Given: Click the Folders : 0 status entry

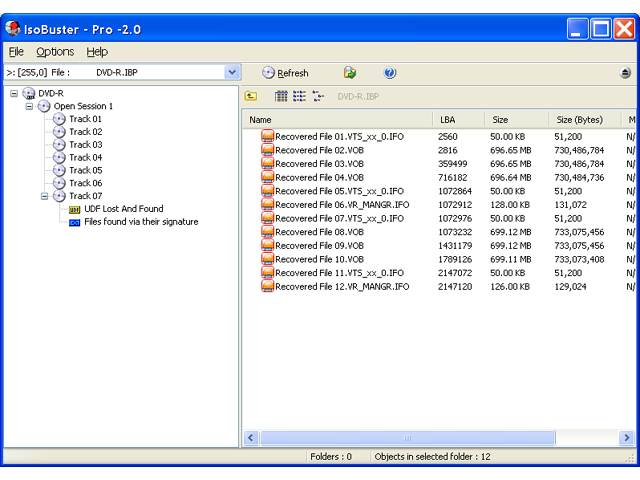Looking at the screenshot, I should tap(331, 457).
